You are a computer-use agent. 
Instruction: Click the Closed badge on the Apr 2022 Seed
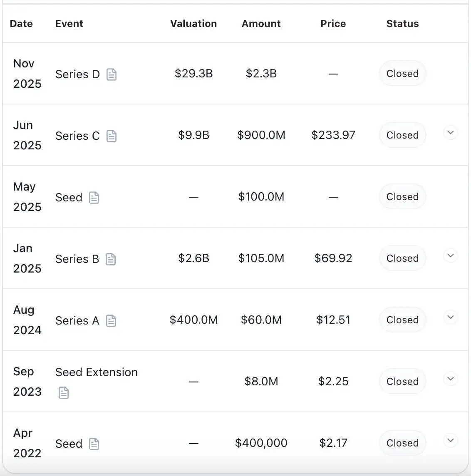(402, 443)
